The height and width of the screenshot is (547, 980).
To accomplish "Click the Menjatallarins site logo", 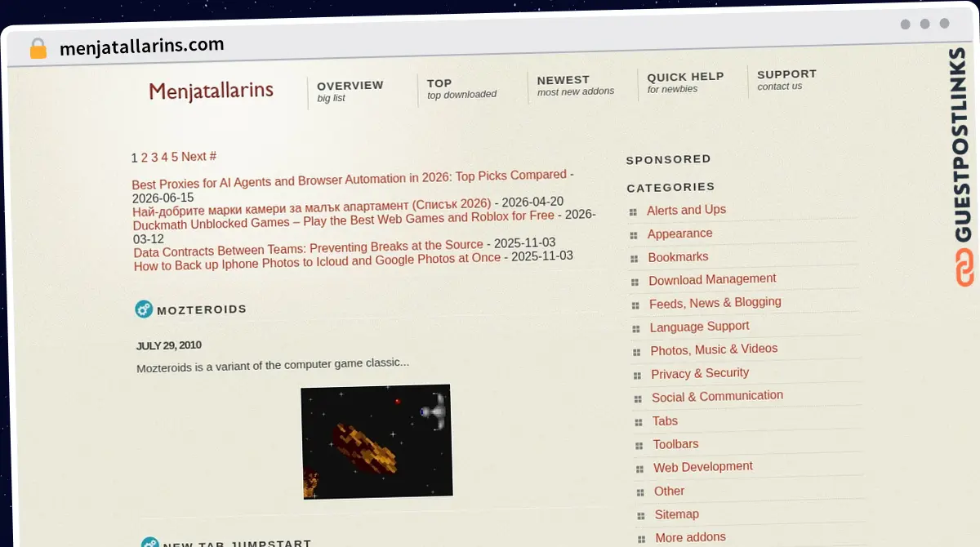I will (212, 91).
